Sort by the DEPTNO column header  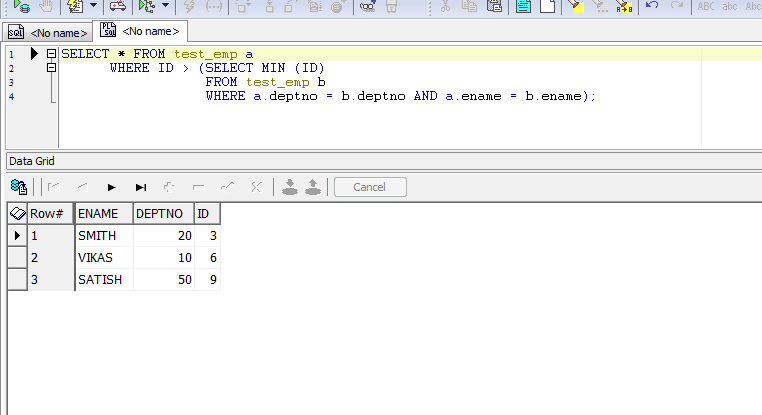tap(158, 214)
